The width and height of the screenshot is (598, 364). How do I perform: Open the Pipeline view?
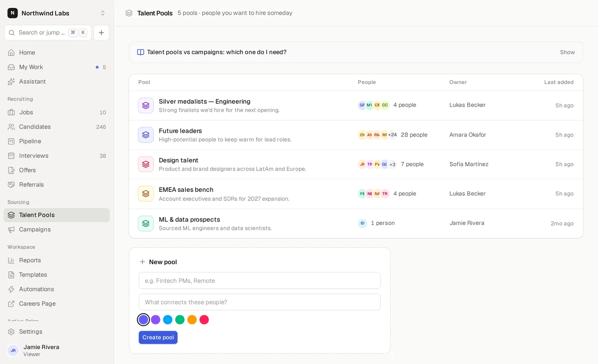click(x=57, y=141)
